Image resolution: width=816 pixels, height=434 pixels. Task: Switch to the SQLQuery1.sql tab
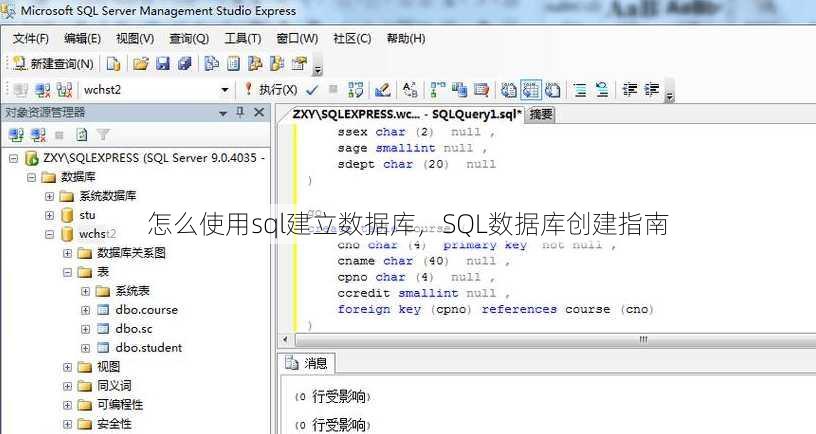pyautogui.click(x=407, y=114)
